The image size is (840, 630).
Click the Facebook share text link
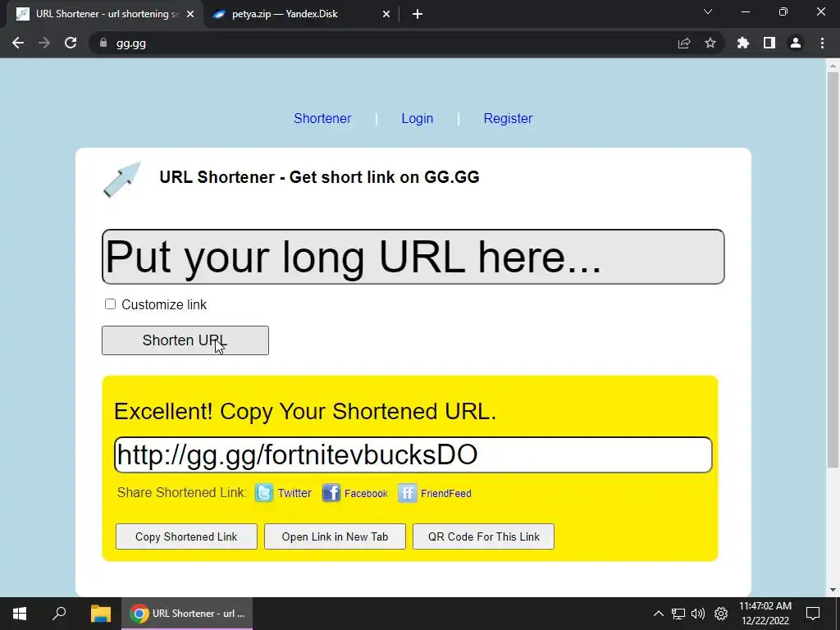pyautogui.click(x=366, y=493)
